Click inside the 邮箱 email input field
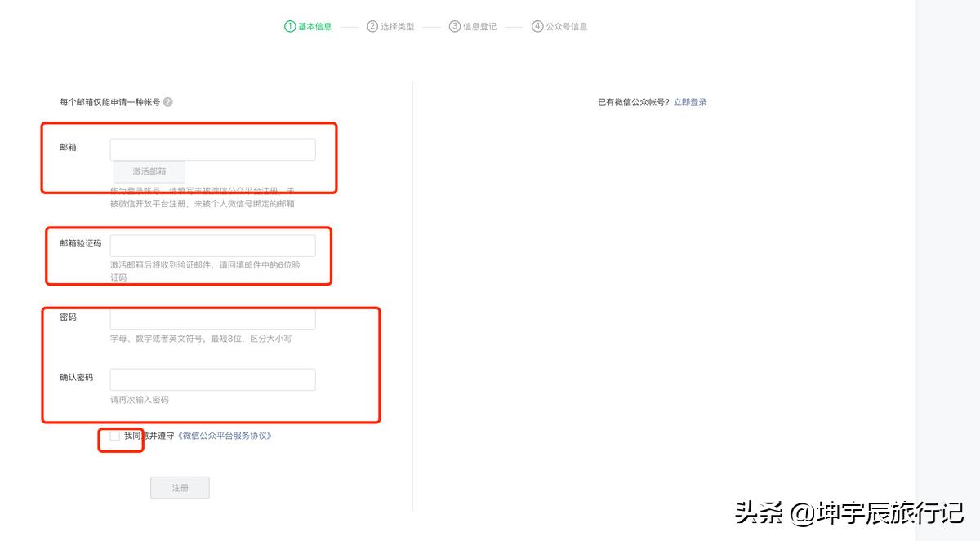Viewport: 980px width, 541px height. point(212,149)
